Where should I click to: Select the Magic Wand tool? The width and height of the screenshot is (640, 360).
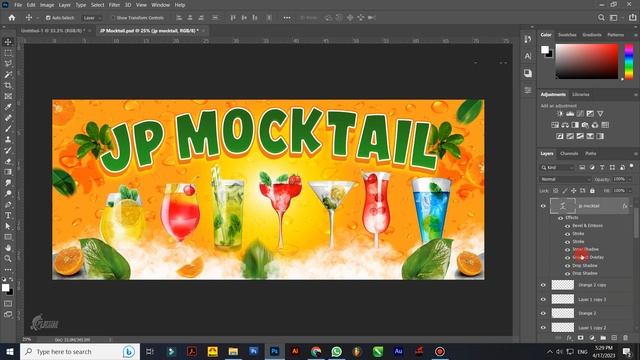[x=8, y=75]
